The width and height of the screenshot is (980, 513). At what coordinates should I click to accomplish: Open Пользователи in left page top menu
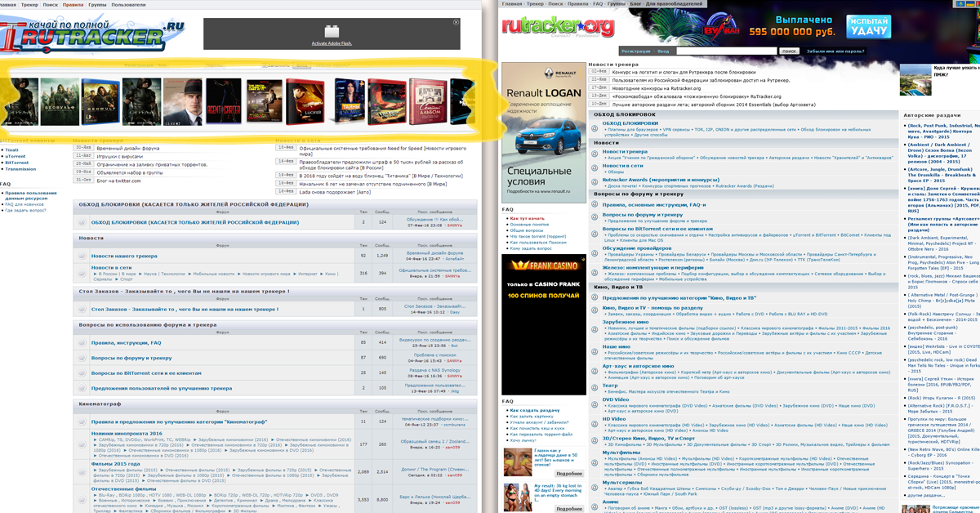pos(128,5)
